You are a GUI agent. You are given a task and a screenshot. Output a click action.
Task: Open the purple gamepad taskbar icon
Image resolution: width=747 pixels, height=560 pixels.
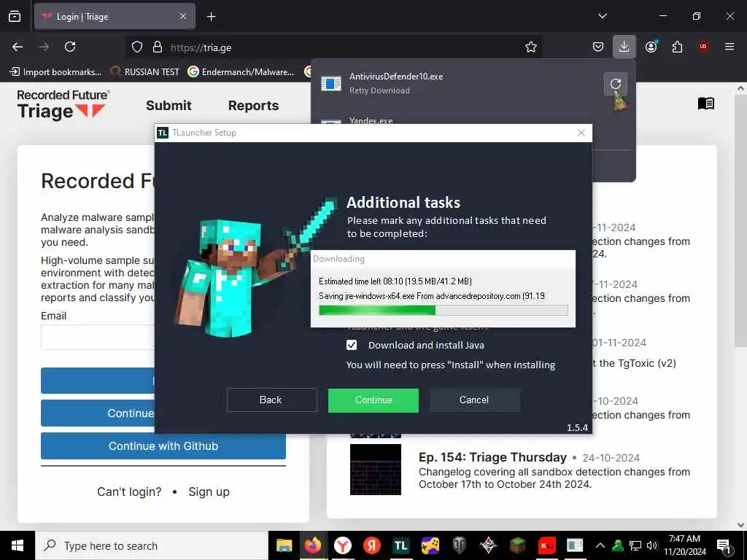(x=430, y=545)
